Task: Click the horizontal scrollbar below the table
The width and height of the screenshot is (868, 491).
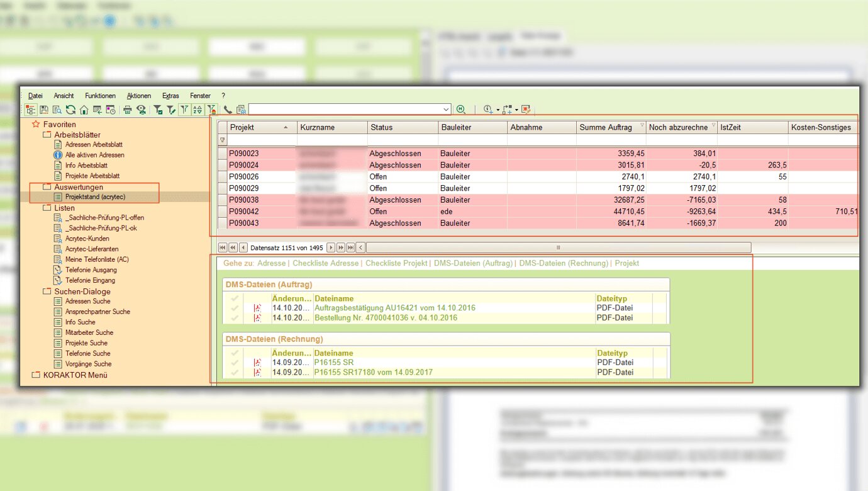Action: point(557,247)
